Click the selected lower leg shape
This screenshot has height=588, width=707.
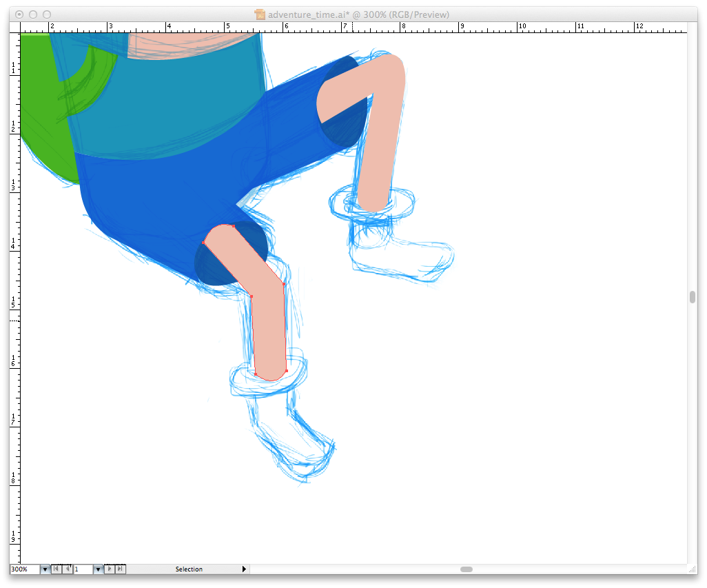point(269,331)
